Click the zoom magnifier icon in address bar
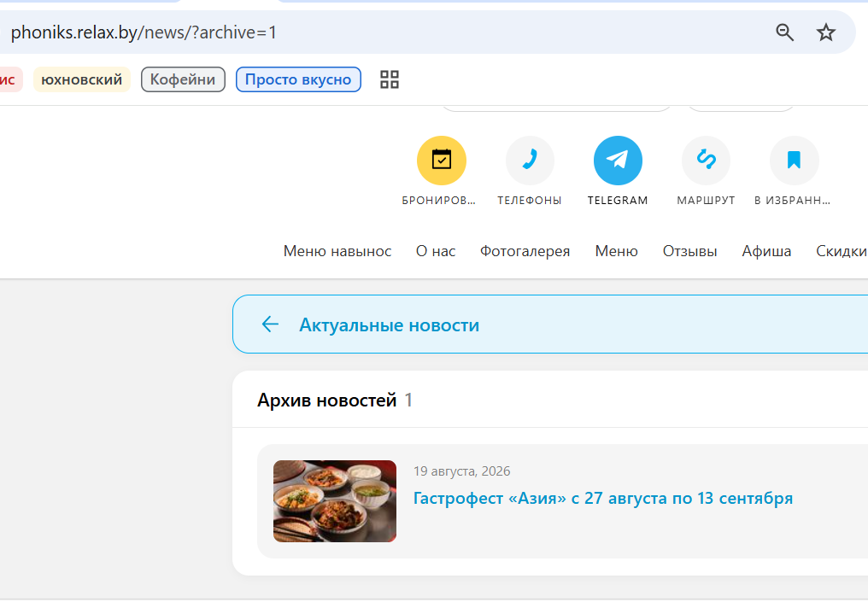Viewport: 868px width, 608px height. coord(784,32)
